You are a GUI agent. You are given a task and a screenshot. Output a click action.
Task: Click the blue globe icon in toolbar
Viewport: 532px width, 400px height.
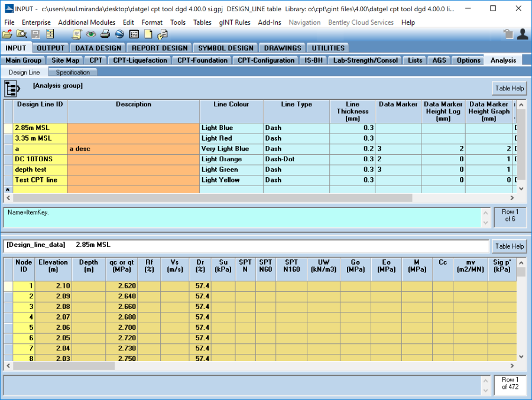pyautogui.click(x=119, y=34)
